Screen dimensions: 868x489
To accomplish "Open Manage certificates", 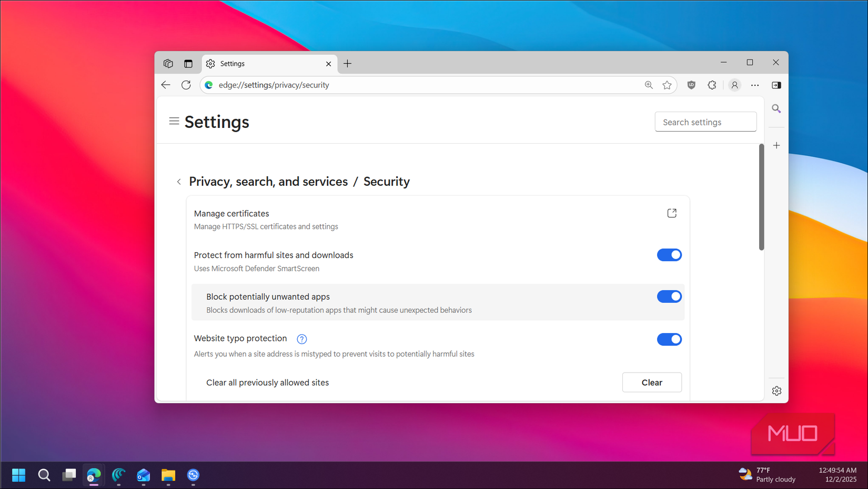I will (672, 213).
